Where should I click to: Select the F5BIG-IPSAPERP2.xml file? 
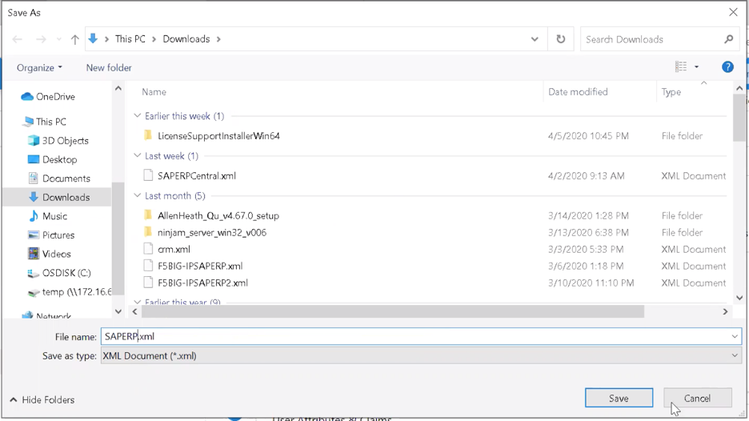coord(203,282)
